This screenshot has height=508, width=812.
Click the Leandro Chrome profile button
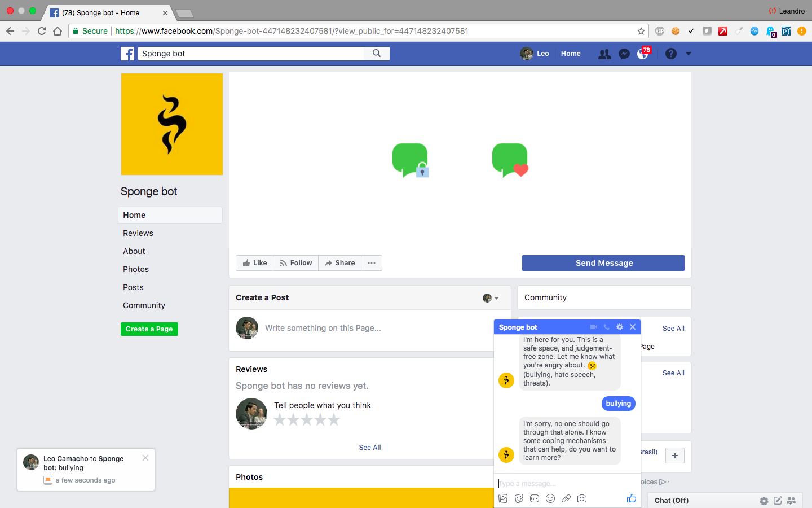787,11
